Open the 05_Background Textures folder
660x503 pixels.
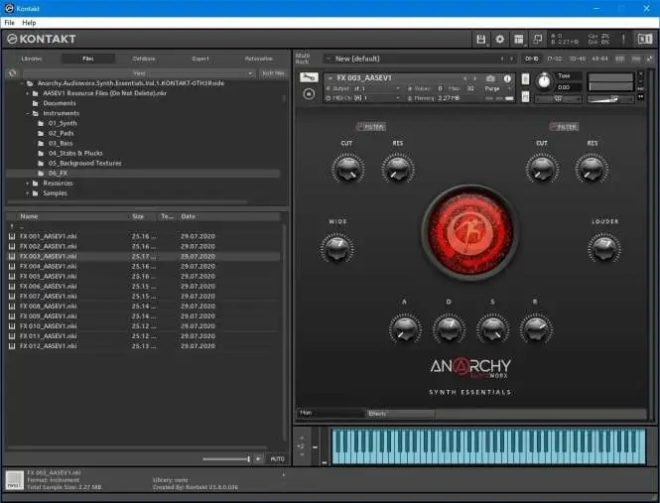(x=85, y=163)
